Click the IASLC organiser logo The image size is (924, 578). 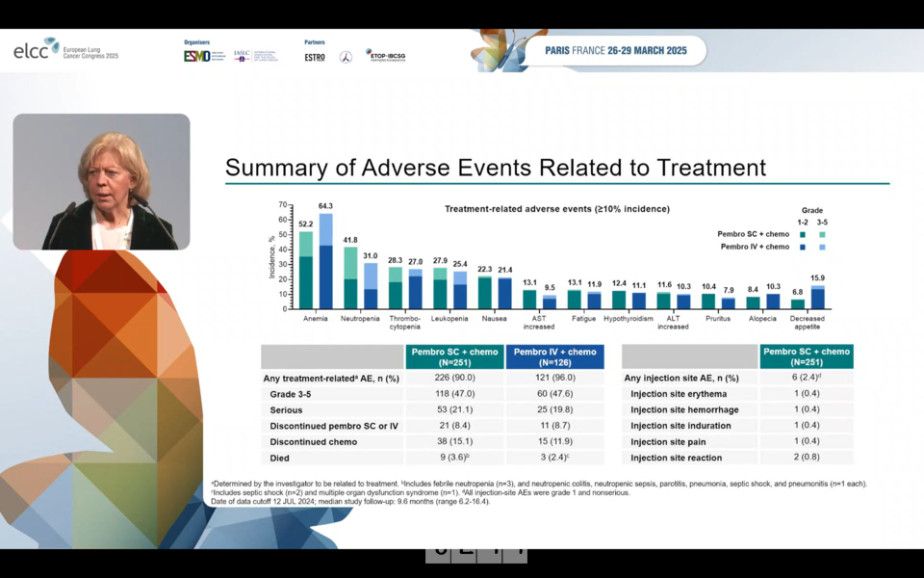pyautogui.click(x=256, y=56)
